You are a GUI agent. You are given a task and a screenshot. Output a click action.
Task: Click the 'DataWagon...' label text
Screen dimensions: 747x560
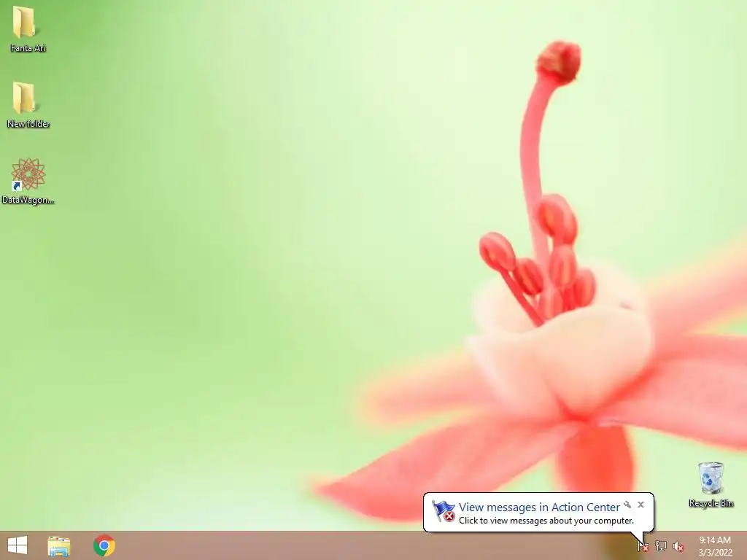coord(28,200)
